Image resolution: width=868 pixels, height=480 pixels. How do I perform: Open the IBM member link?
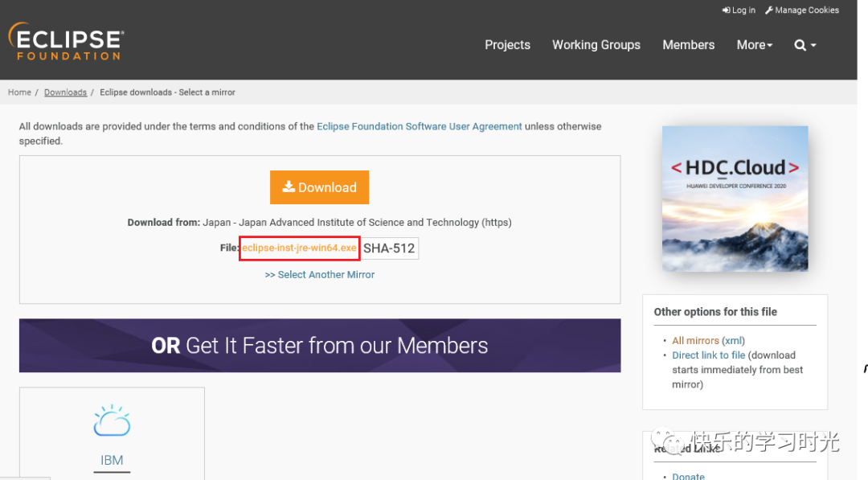tap(112, 460)
